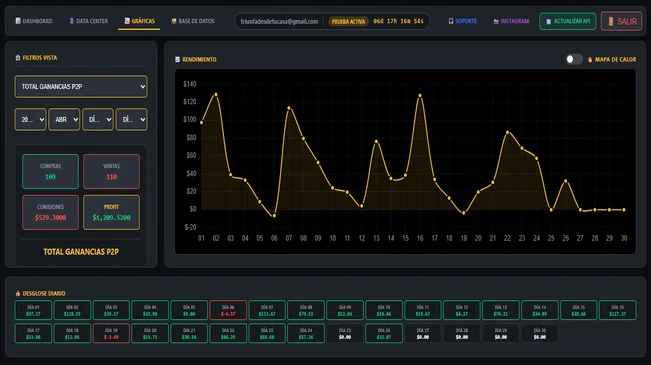Select the Día 30 $0.00 card
This screenshot has width=651, height=365.
(540, 333)
